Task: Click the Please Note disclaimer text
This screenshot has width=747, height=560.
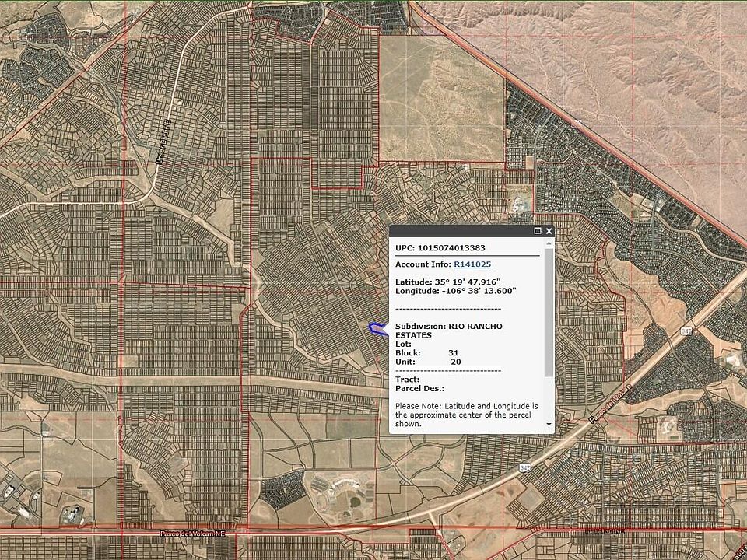Action: point(465,415)
